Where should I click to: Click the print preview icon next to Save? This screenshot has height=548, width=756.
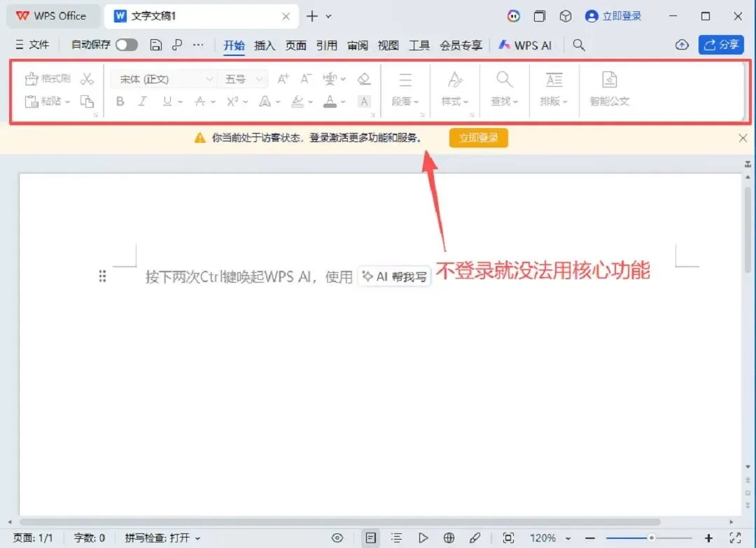[x=177, y=45]
